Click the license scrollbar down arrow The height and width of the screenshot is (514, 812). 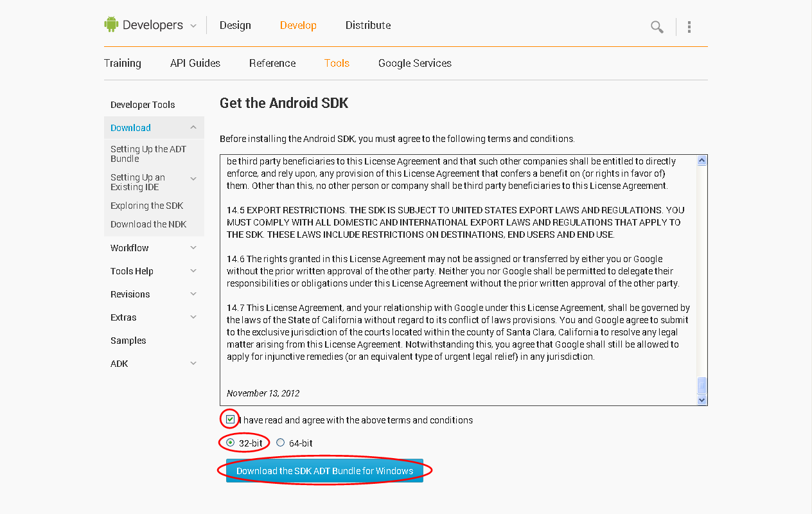[x=702, y=400]
